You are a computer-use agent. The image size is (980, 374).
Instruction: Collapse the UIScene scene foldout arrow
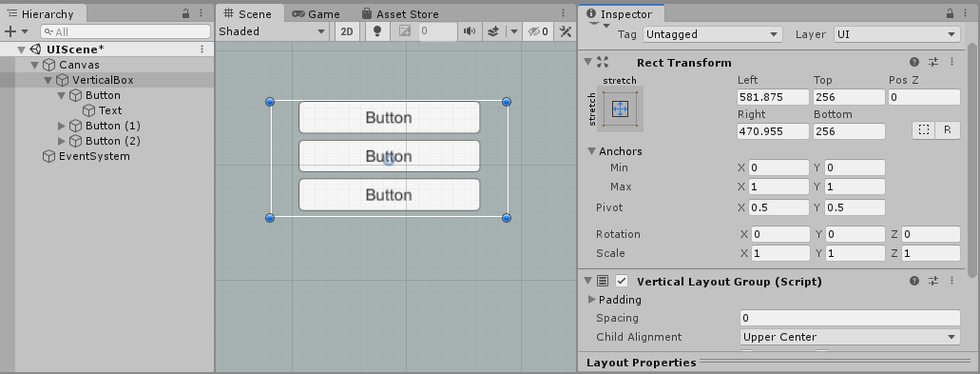pos(21,49)
